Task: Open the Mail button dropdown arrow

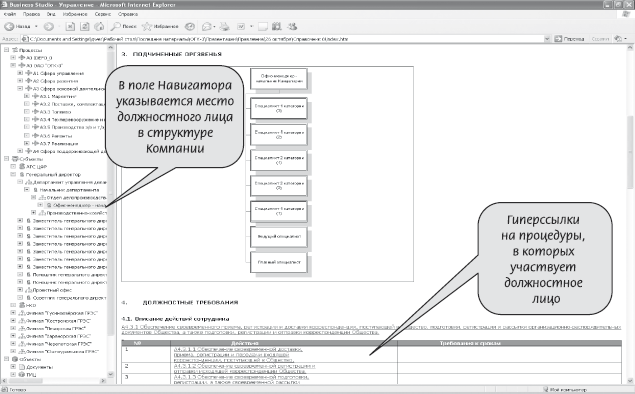Action: pyautogui.click(x=214, y=26)
